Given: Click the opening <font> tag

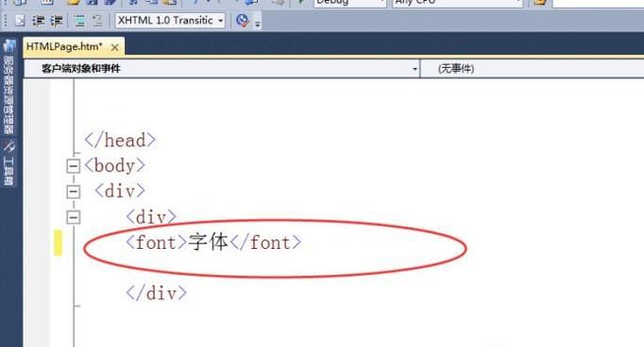Looking at the screenshot, I should click(x=157, y=242).
